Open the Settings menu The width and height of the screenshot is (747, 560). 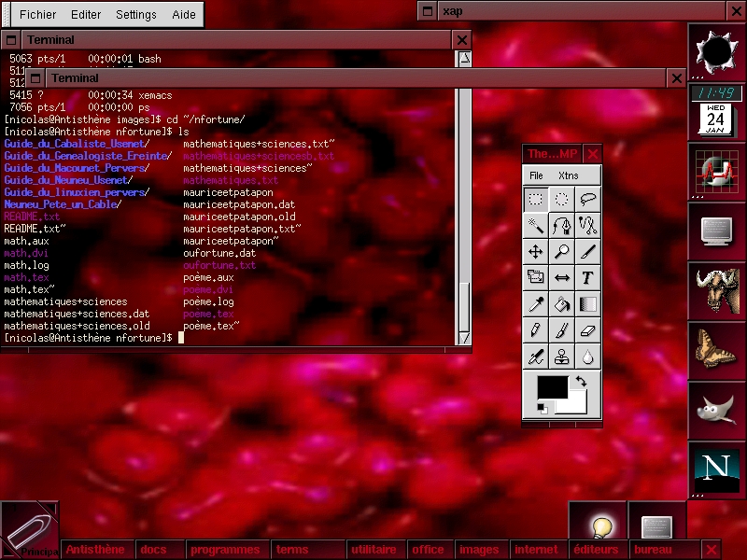click(135, 15)
